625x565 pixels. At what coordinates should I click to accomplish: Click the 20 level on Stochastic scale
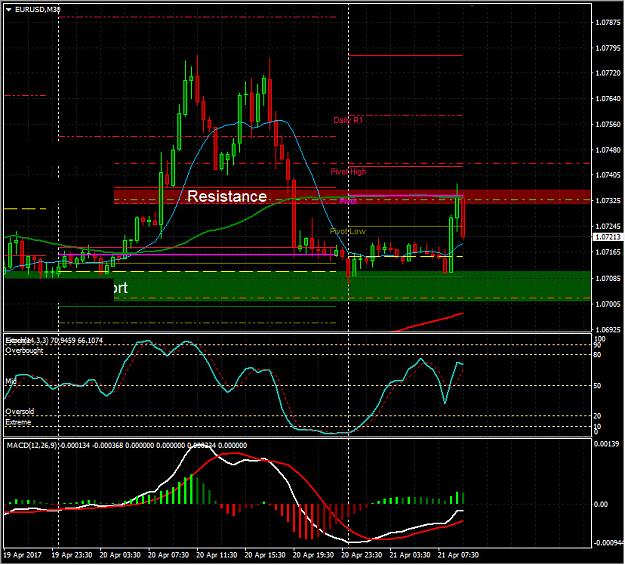click(597, 416)
